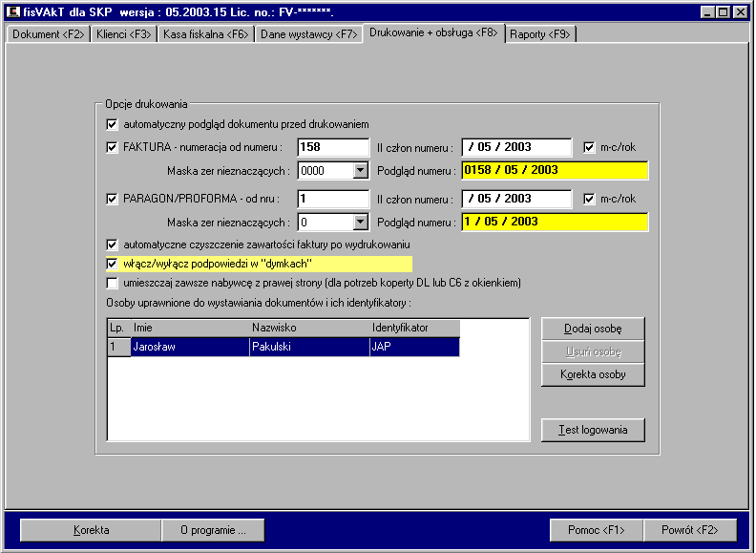The height and width of the screenshot is (553, 756).
Task: Enable placing buyer on right side checkbox
Action: pos(113,284)
